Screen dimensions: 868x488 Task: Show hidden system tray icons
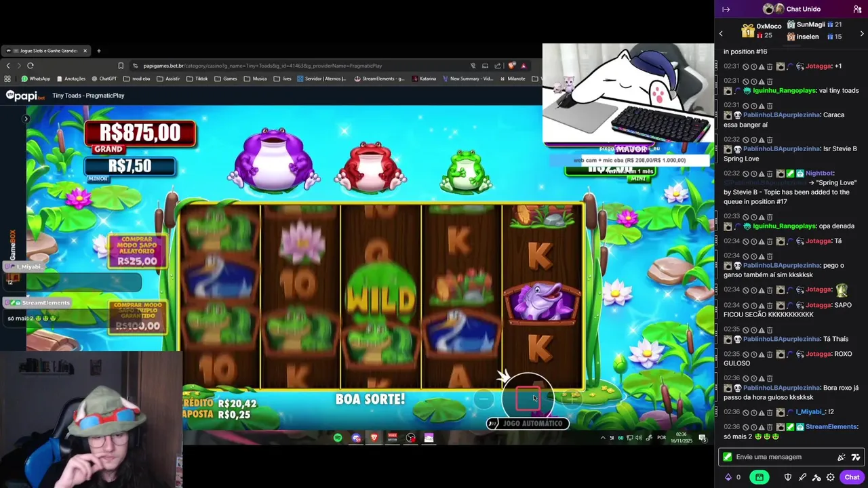click(x=603, y=438)
